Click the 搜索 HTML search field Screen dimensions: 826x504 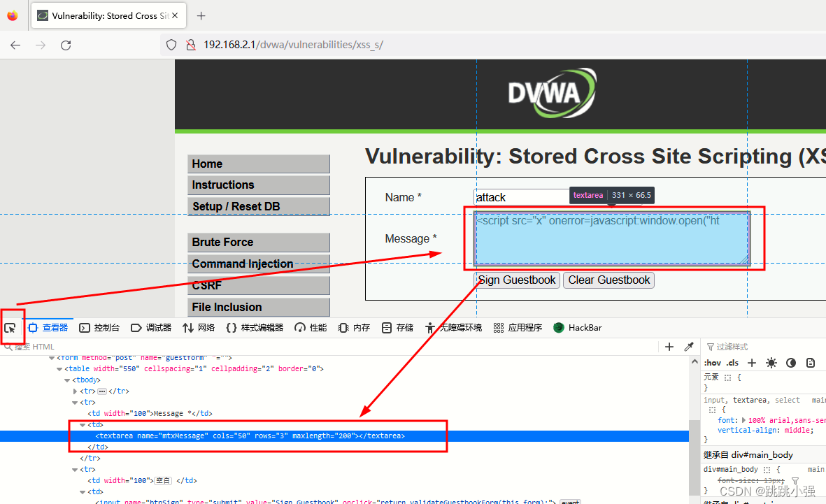pyautogui.click(x=329, y=347)
